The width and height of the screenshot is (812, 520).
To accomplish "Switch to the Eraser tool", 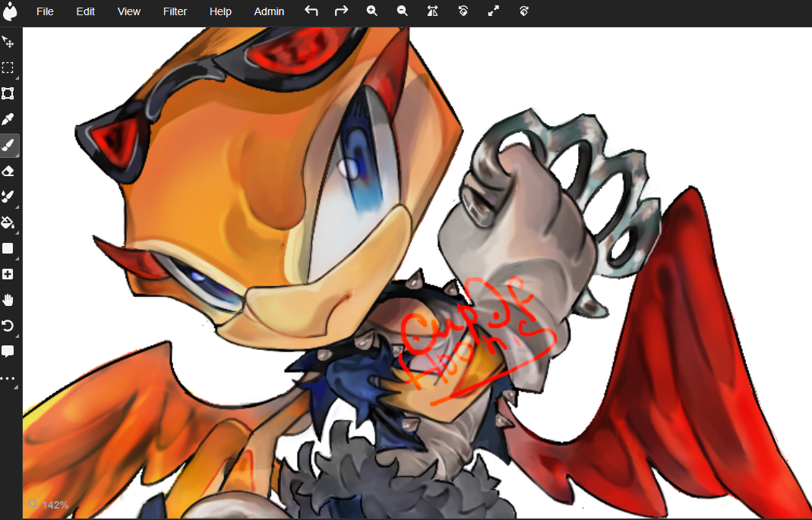I will 8,171.
